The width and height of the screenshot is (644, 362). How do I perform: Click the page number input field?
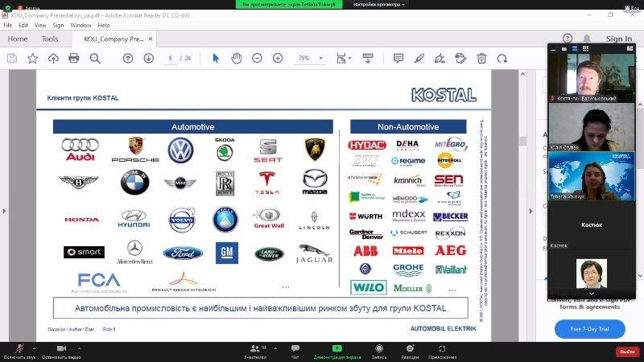pos(171,58)
